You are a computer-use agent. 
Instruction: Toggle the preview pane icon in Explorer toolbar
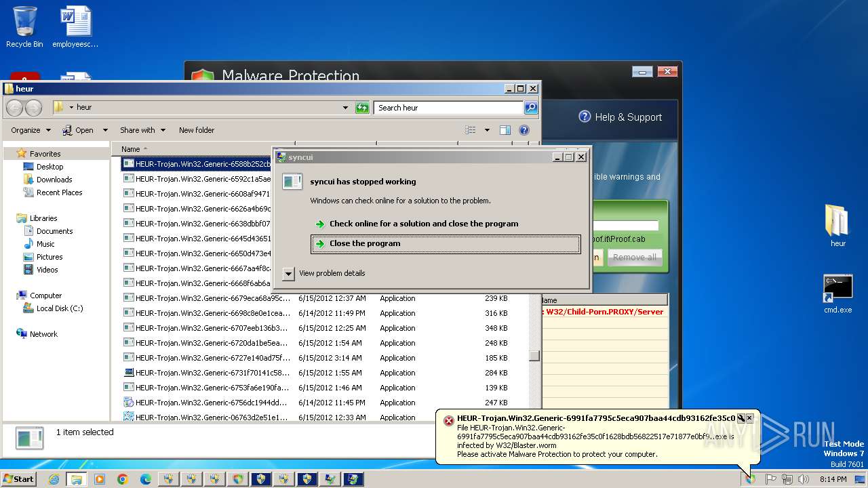(505, 130)
